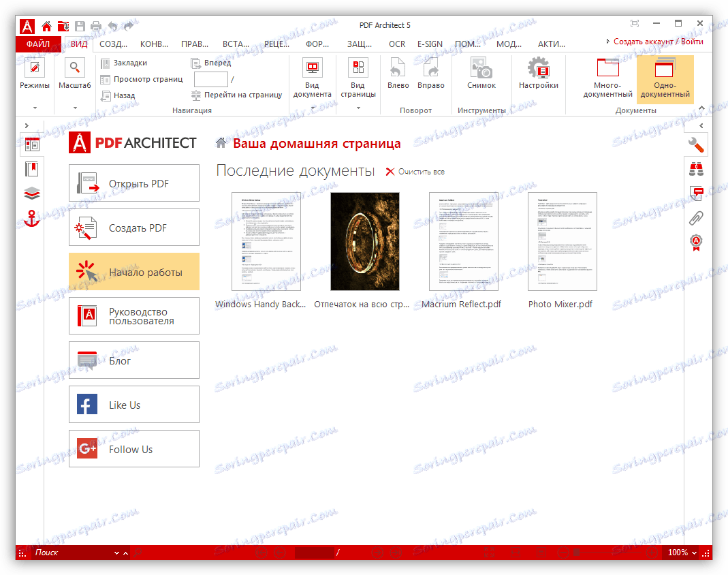Expand the Режимы dropdown arrow
This screenshot has height=575, width=728.
pyautogui.click(x=34, y=108)
